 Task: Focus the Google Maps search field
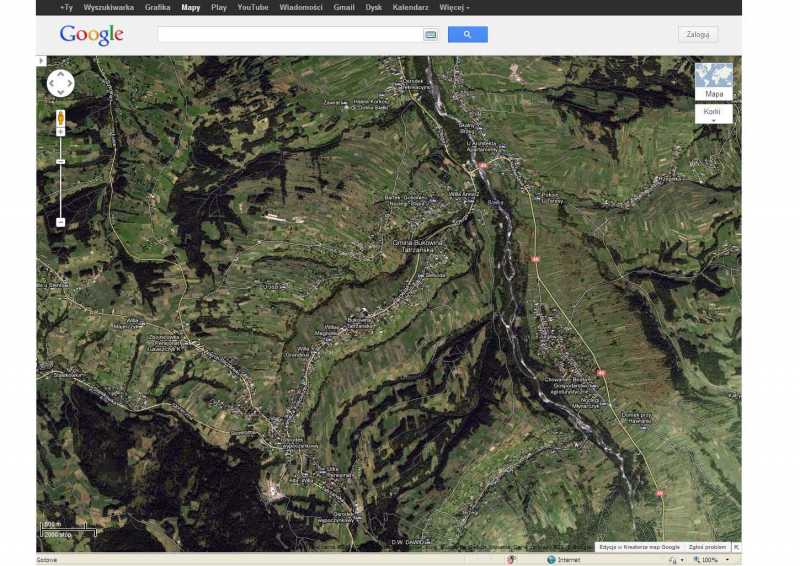(x=290, y=34)
